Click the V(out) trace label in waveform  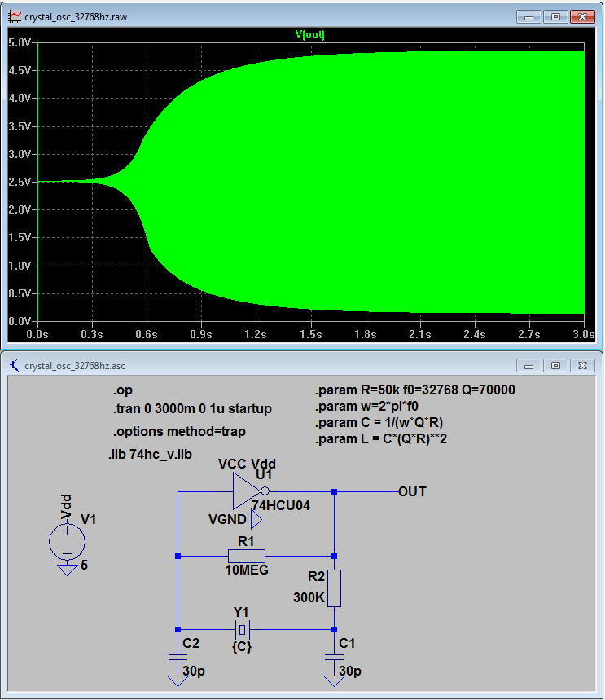point(309,35)
